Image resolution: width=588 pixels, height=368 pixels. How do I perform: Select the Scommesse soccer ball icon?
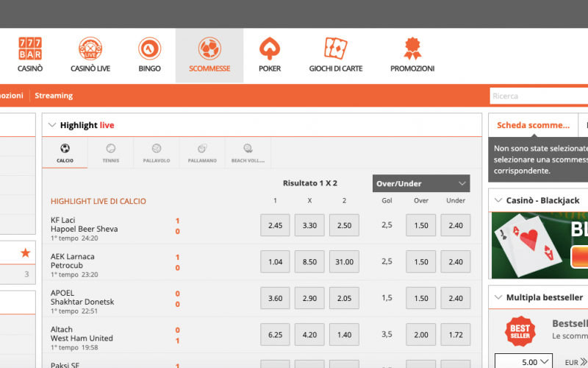[209, 49]
